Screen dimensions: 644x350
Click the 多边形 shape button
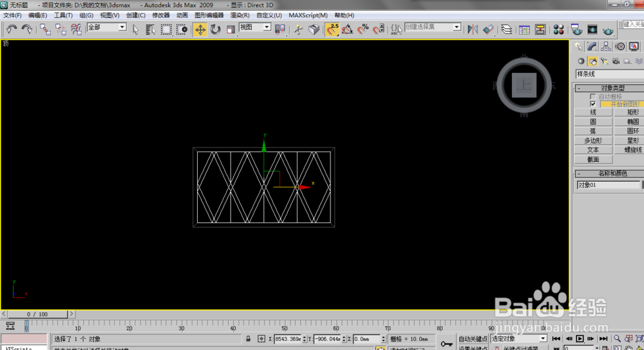[x=593, y=141]
